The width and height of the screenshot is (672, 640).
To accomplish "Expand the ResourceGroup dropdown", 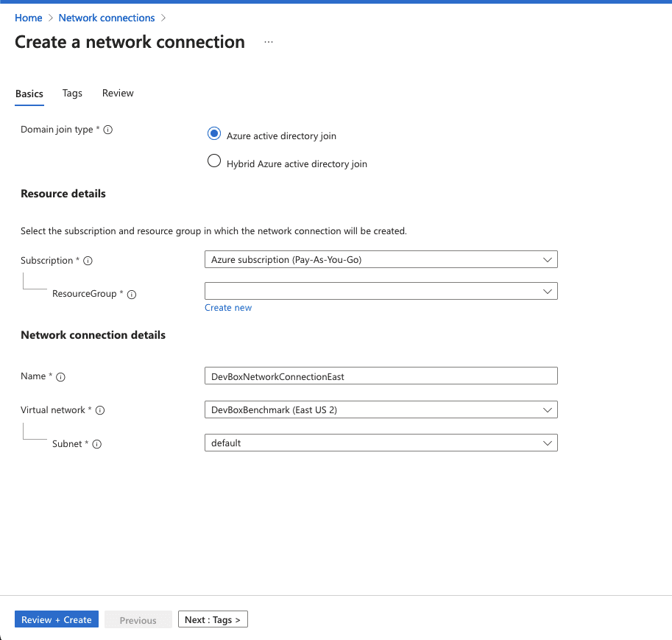I will click(x=381, y=291).
